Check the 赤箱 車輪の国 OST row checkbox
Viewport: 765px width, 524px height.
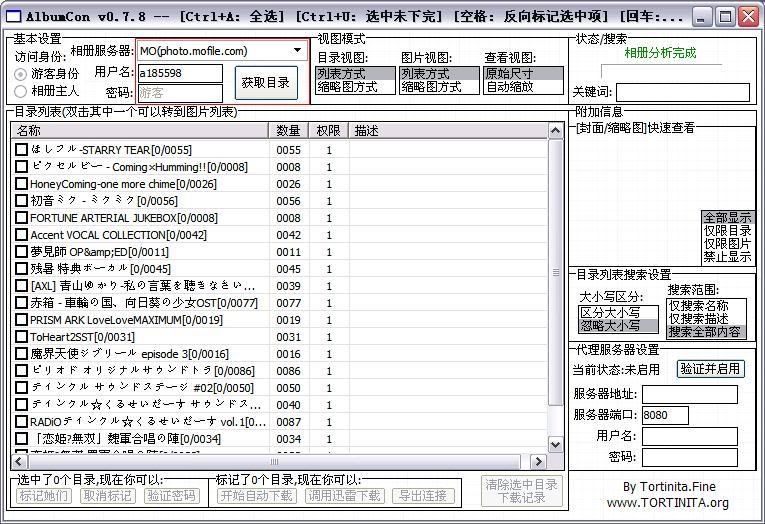point(21,302)
